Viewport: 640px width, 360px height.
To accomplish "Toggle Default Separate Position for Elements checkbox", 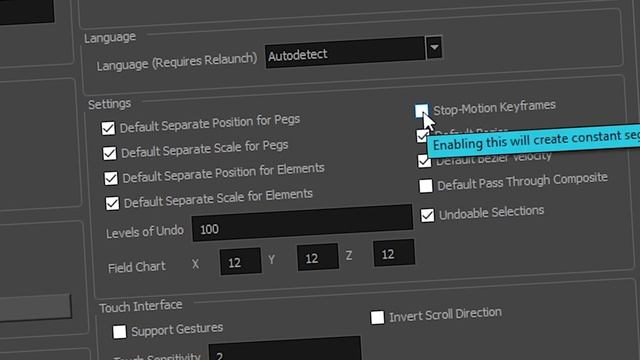I will point(111,178).
